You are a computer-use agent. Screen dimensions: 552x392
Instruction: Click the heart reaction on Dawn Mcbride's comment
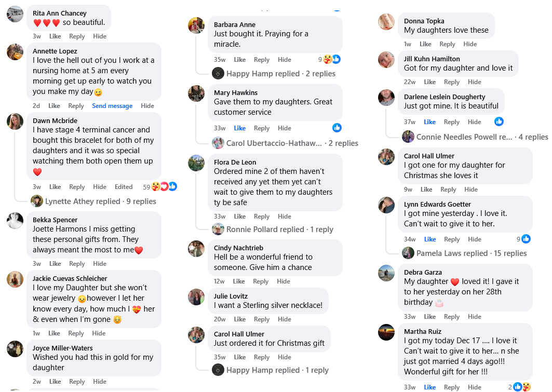click(165, 186)
